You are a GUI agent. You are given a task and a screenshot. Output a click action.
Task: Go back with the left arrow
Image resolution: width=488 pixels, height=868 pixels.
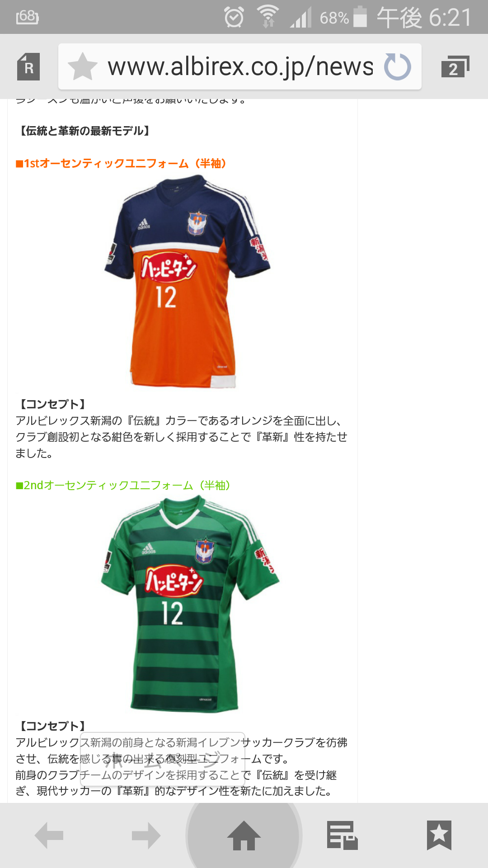[49, 835]
